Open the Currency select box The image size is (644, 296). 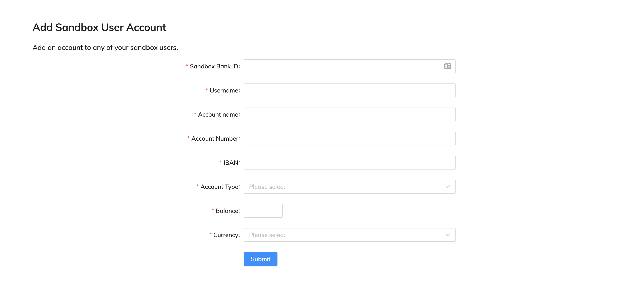tap(350, 235)
